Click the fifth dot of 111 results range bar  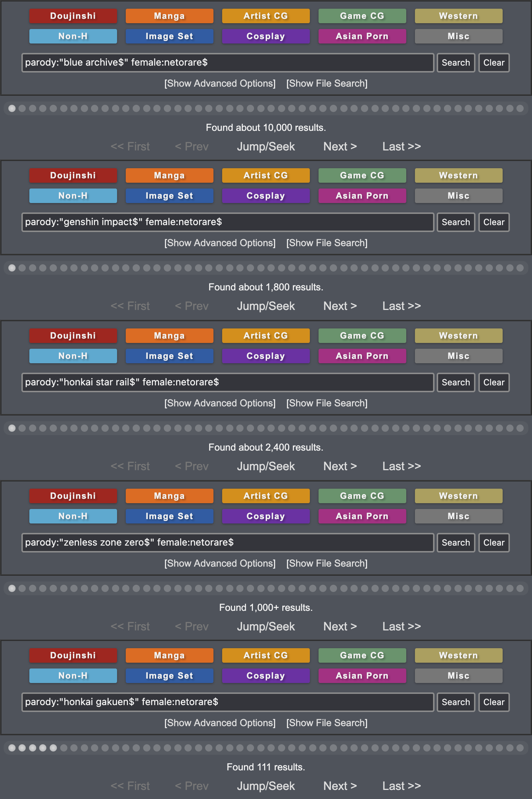(x=53, y=748)
